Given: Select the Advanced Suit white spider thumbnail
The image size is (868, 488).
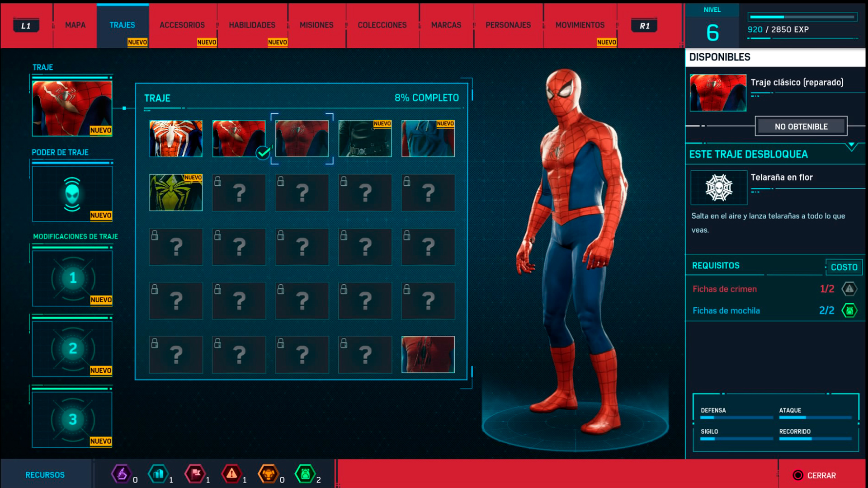Looking at the screenshot, I should pyautogui.click(x=176, y=139).
